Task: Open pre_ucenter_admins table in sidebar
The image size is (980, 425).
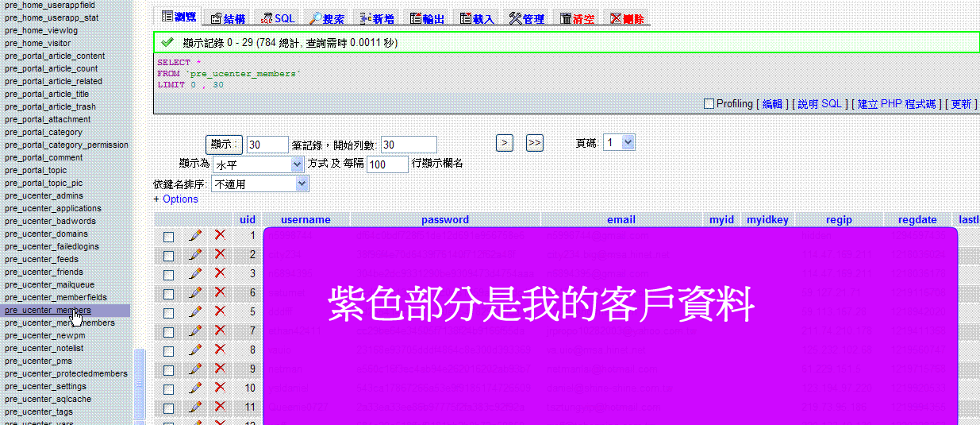Action: click(x=44, y=195)
